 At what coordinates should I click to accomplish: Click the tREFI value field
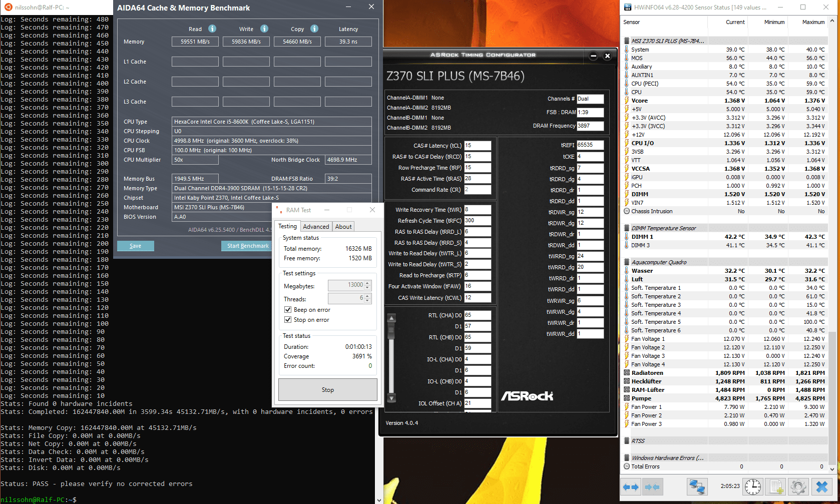pos(590,145)
